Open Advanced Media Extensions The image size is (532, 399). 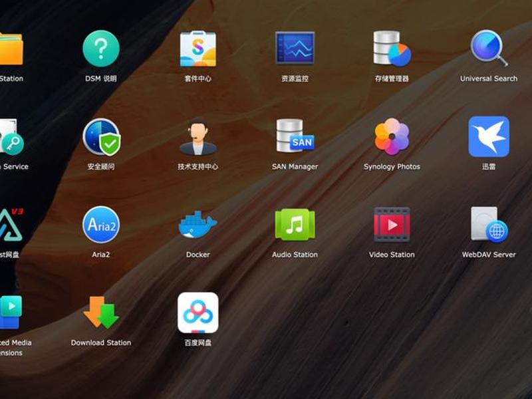pos(10,313)
